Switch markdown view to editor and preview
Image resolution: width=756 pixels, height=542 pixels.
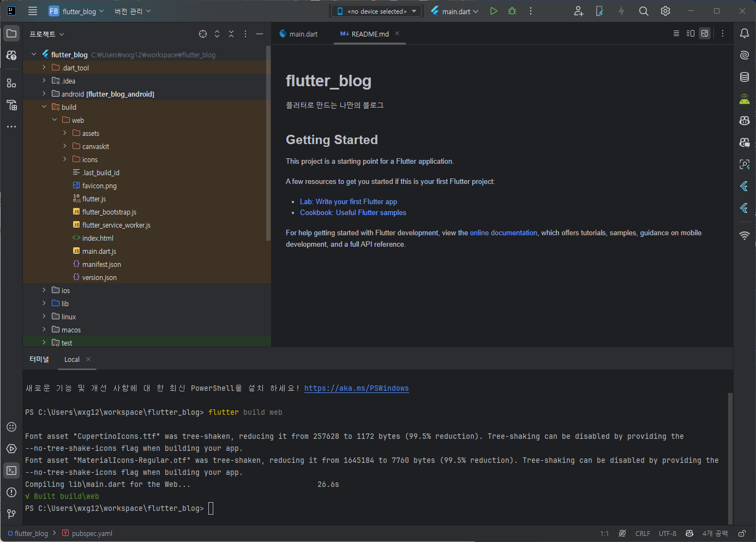[x=691, y=34]
